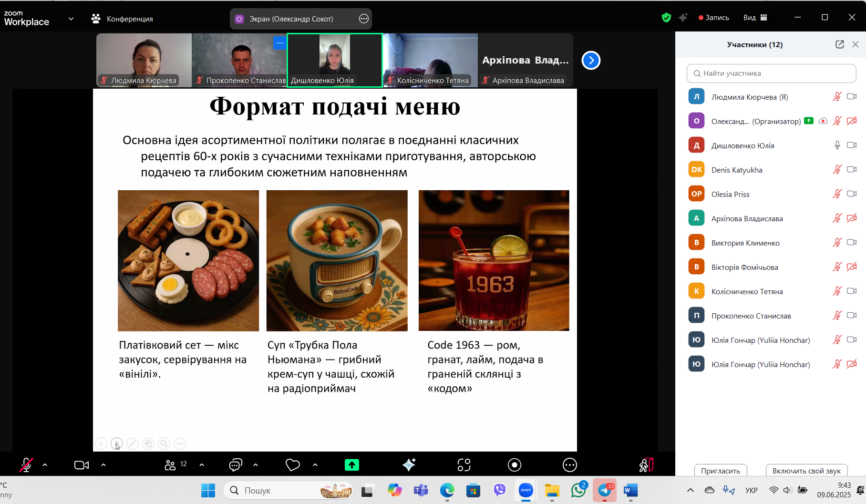The width and height of the screenshot is (866, 504).
Task: Click the Record circle icon
Action: tap(514, 465)
